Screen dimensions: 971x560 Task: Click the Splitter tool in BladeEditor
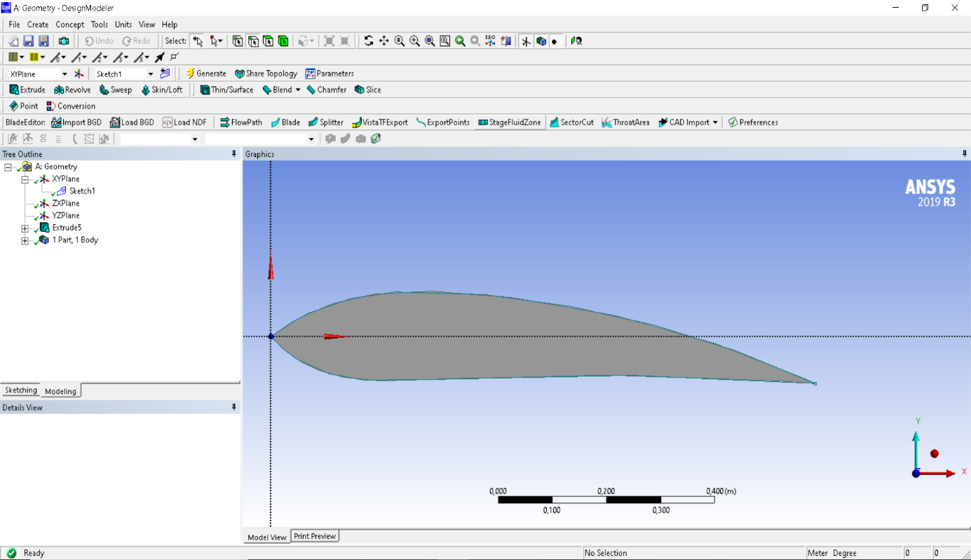pos(326,123)
